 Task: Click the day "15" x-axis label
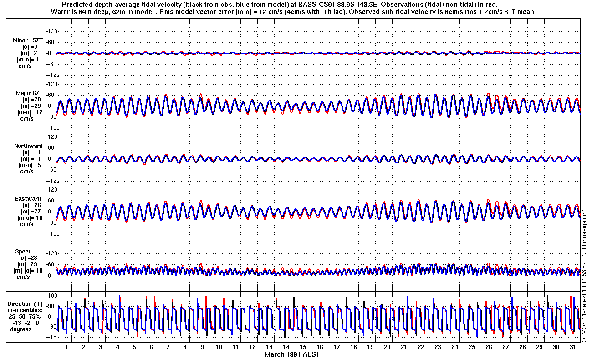[303, 347]
